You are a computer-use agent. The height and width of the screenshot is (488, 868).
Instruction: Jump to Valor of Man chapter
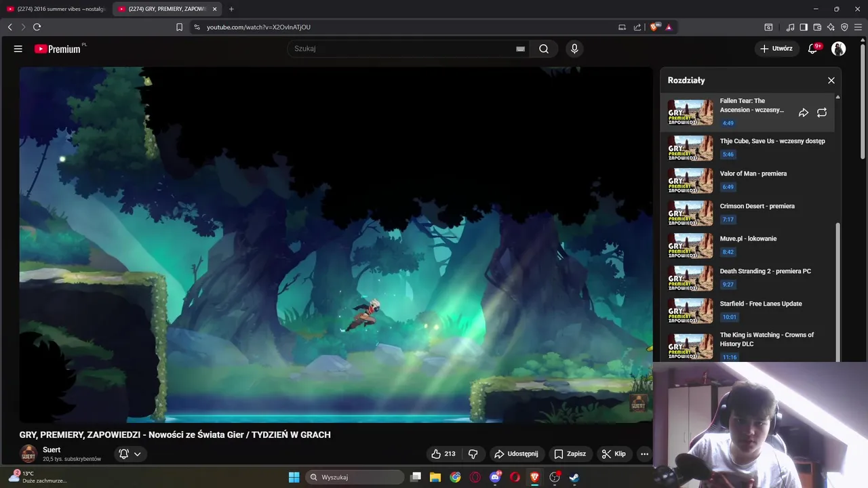pos(748,180)
